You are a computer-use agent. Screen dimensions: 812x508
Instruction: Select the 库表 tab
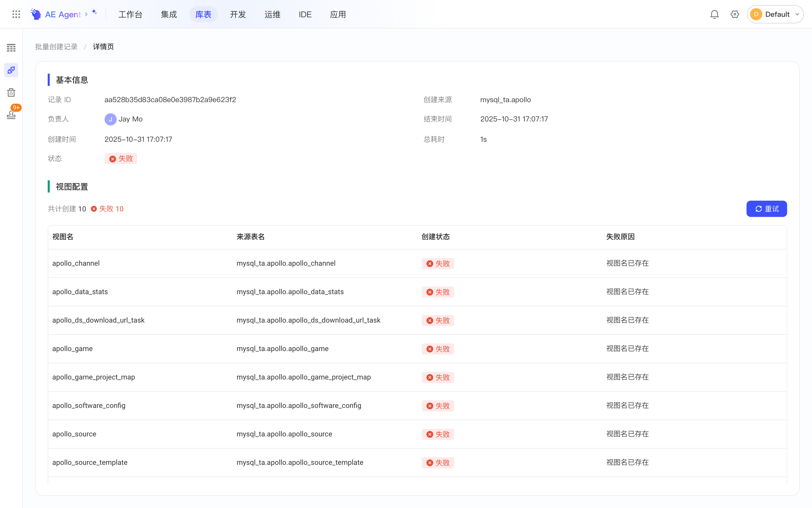click(203, 14)
